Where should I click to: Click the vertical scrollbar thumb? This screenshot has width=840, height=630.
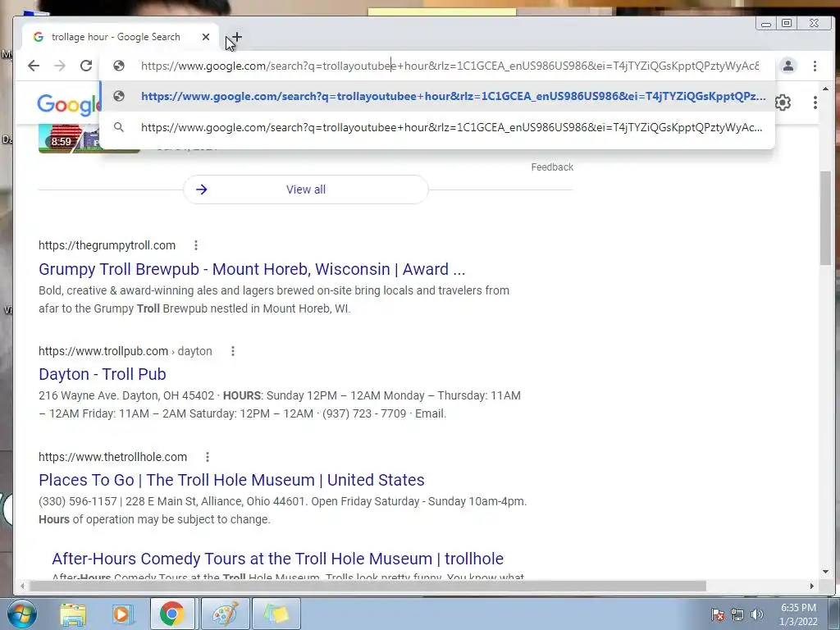pos(825,217)
